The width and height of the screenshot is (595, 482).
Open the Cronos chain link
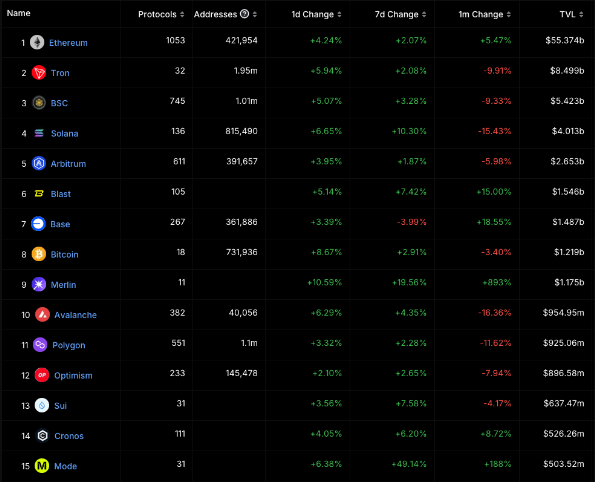click(69, 436)
